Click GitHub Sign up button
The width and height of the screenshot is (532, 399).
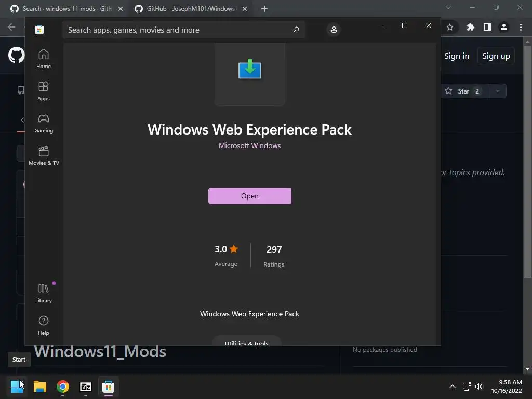(x=496, y=56)
